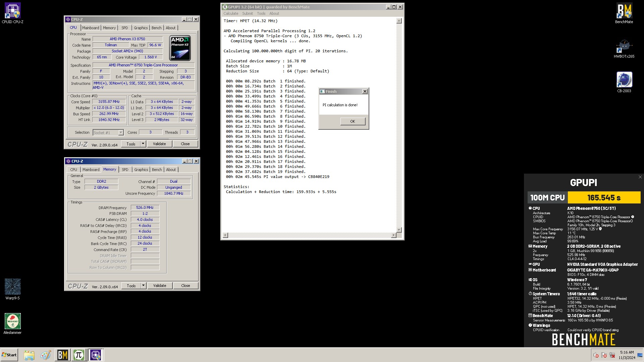644x362 pixels.
Task: Click Tools button in top CPU-Z window
Action: (131, 144)
